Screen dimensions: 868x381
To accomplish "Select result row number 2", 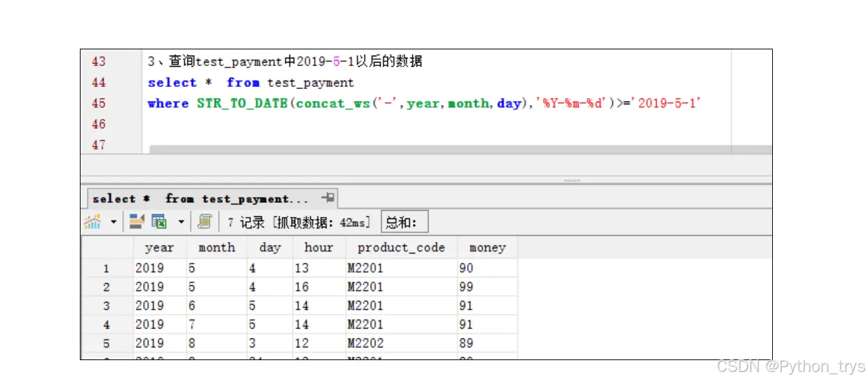I will click(107, 287).
